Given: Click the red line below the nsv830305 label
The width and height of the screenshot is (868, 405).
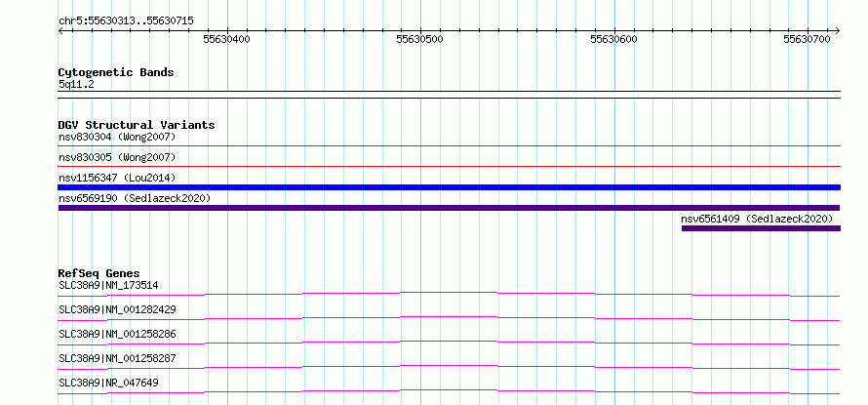Looking at the screenshot, I should tap(450, 166).
